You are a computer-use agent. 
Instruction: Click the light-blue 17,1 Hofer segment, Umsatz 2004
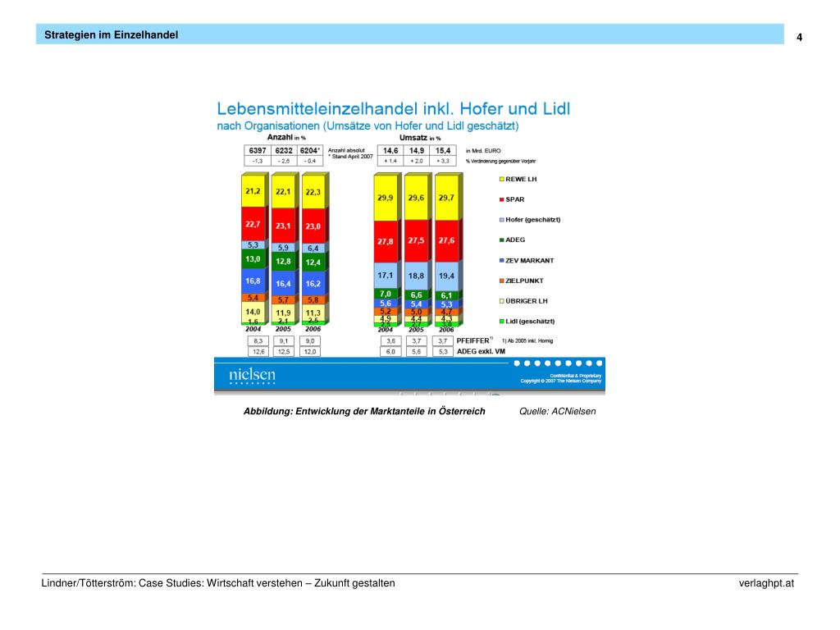pyautogui.click(x=386, y=276)
